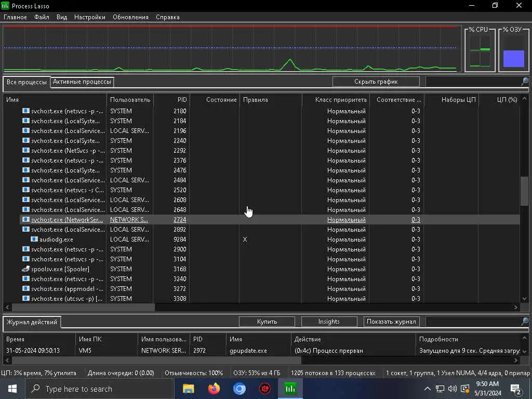Sort by Класс приоритета column header

pyautogui.click(x=336, y=100)
